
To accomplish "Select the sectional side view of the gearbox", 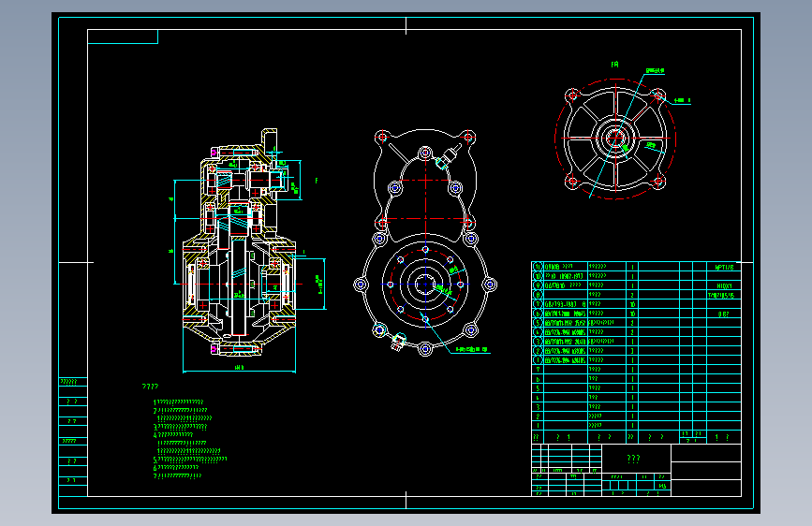I will click(239, 242).
